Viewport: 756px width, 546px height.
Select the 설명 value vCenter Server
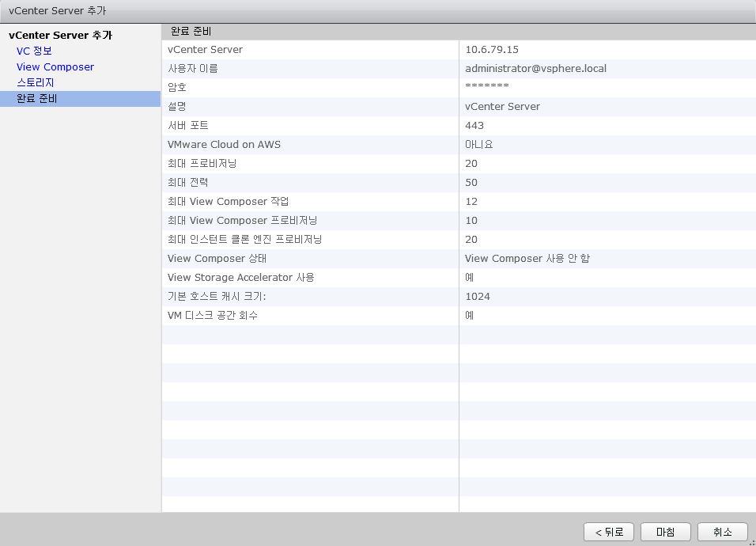[502, 107]
